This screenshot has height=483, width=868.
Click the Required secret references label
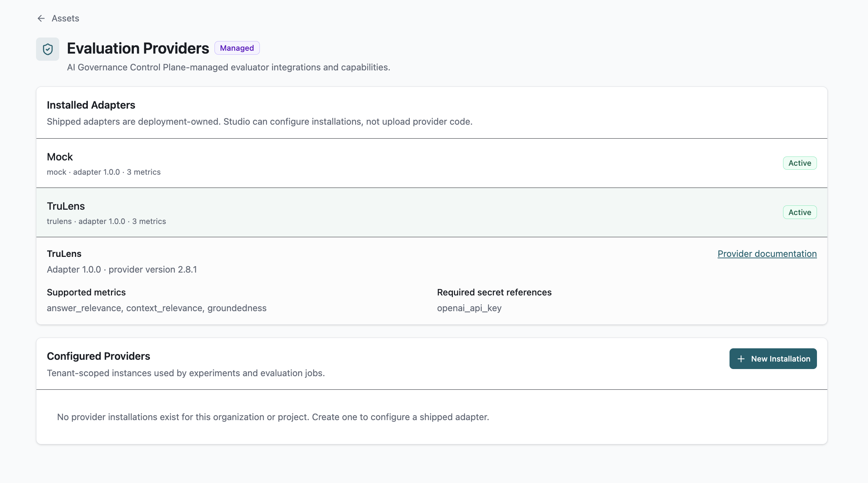[494, 292]
